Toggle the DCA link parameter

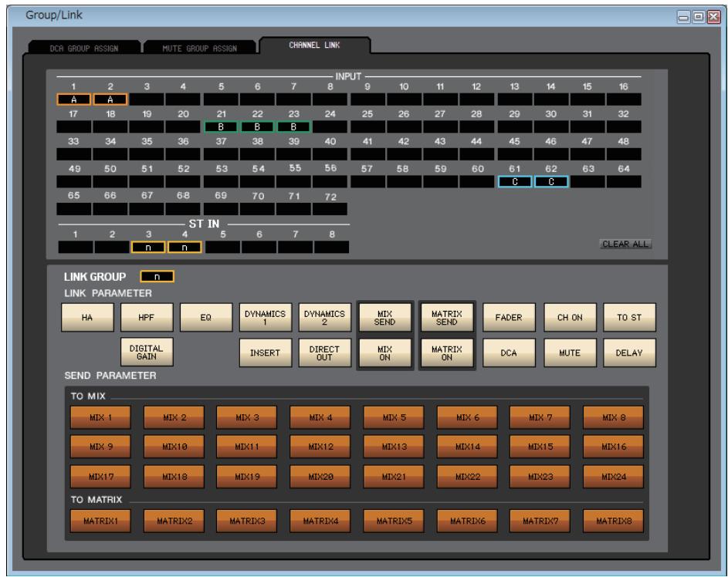509,353
